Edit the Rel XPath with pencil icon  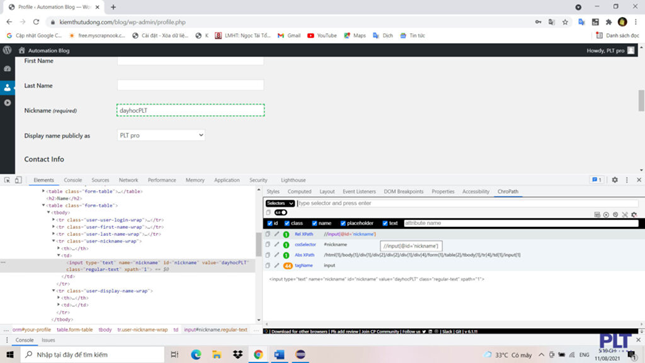[x=276, y=234]
